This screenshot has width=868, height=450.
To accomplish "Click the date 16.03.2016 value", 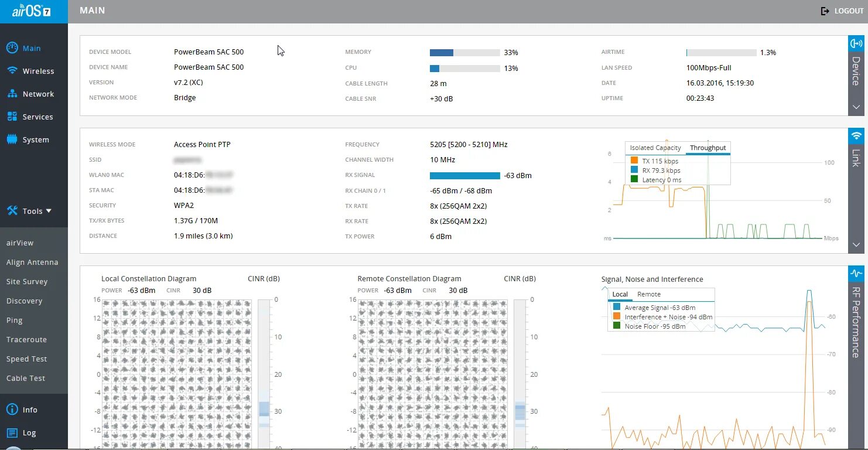I will pos(720,83).
